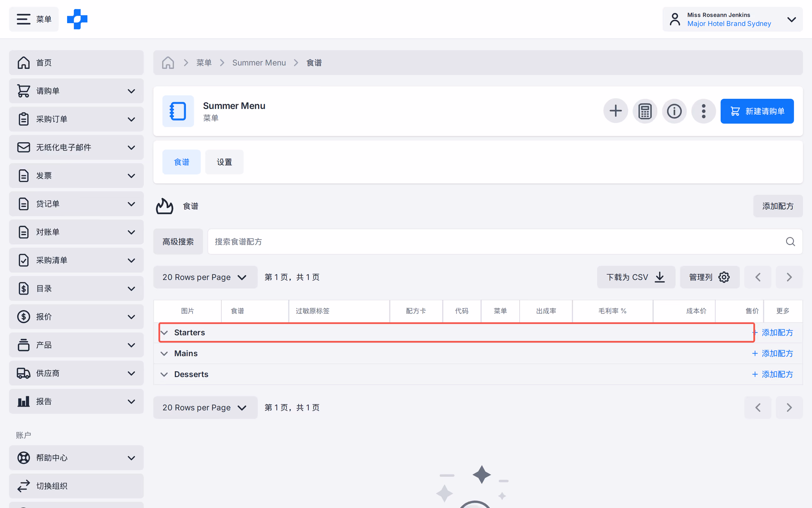Open the hamburger 菜单 button
Viewport: 812px width, 508px height.
point(33,19)
